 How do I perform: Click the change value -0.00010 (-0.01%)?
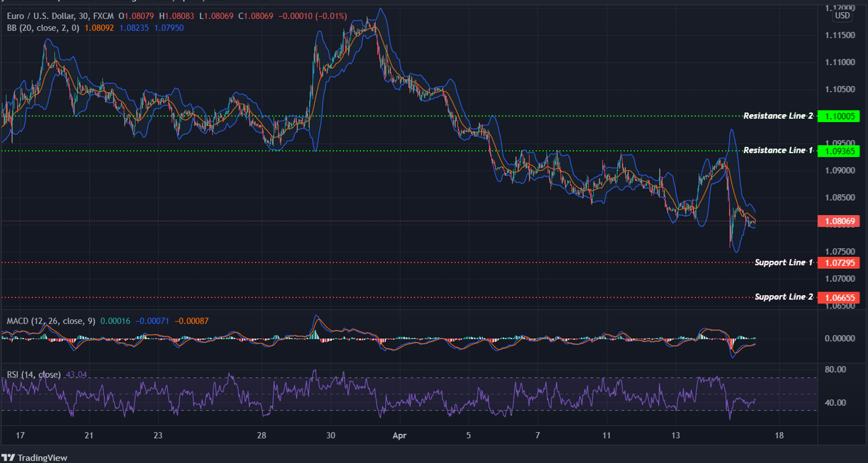click(312, 16)
